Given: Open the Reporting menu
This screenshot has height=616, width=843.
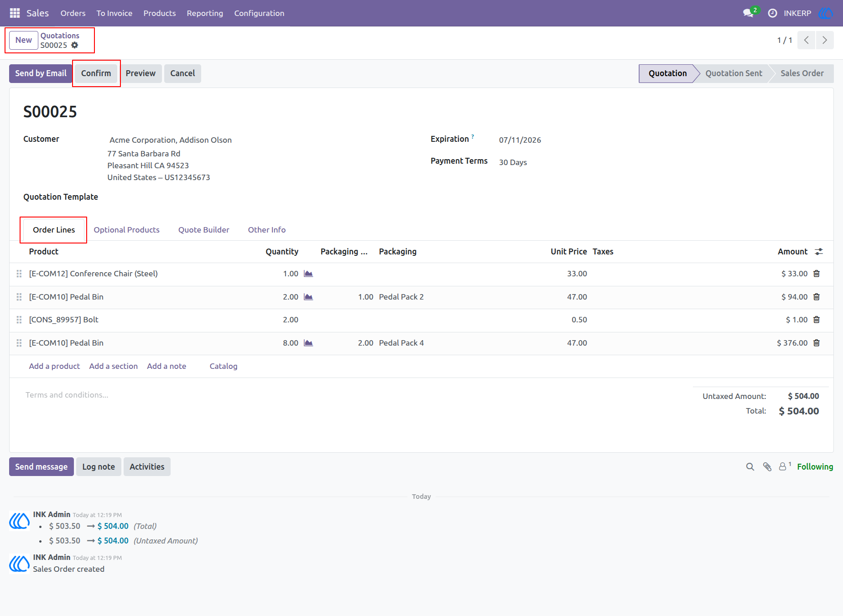Looking at the screenshot, I should coord(205,13).
